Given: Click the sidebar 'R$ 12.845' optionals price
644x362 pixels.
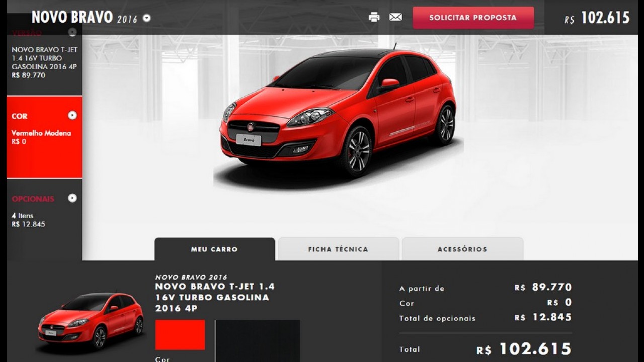Looking at the screenshot, I should pyautogui.click(x=28, y=224).
